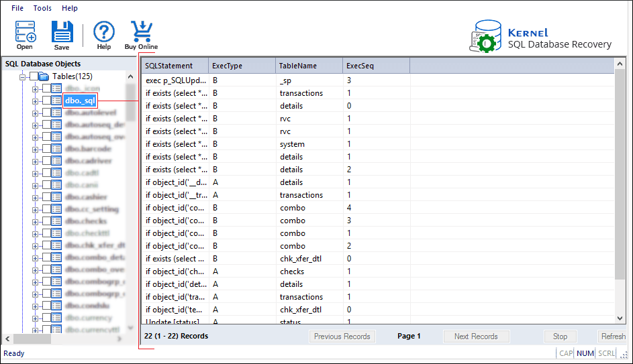The width and height of the screenshot is (633, 364).
Task: Expand the dbo.condslu node
Action: tap(35, 306)
